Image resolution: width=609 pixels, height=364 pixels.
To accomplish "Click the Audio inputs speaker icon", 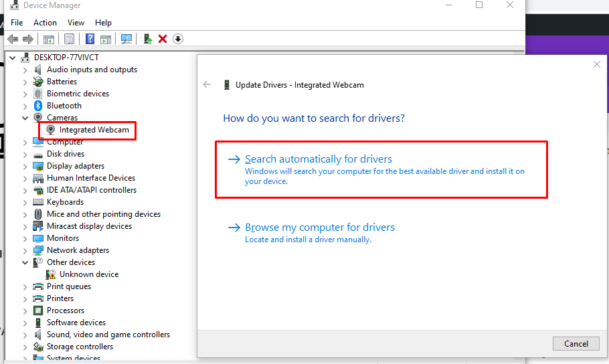I will pyautogui.click(x=38, y=70).
